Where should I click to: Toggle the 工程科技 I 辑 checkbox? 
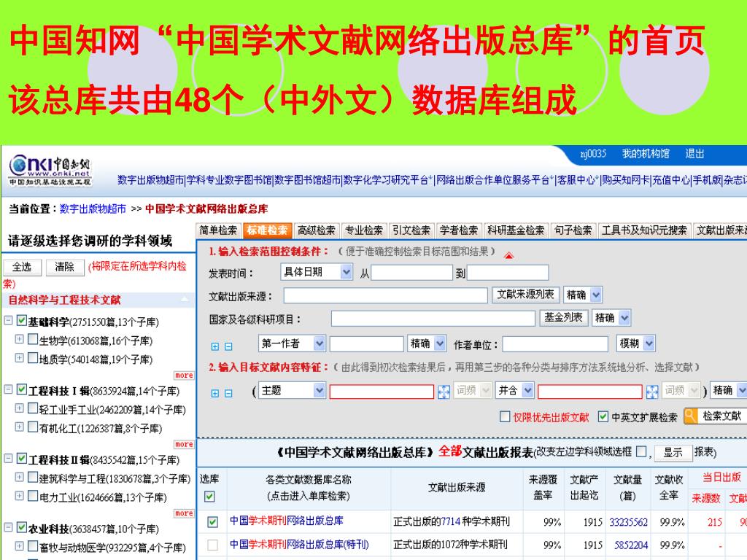[21, 389]
